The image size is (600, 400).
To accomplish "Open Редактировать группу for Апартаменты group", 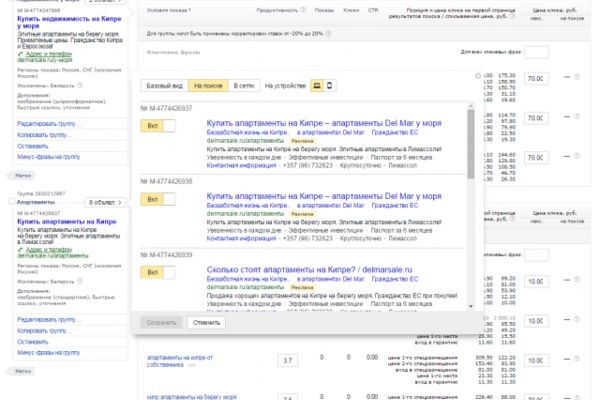I will click(49, 319).
